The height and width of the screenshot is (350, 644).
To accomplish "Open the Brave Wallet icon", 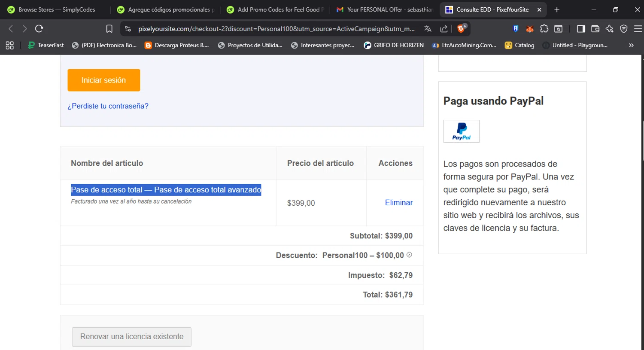I will [x=595, y=29].
